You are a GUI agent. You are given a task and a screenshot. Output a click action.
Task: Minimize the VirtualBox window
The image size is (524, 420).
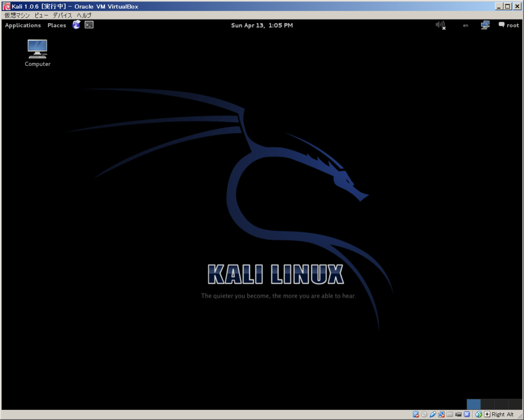point(499,6)
